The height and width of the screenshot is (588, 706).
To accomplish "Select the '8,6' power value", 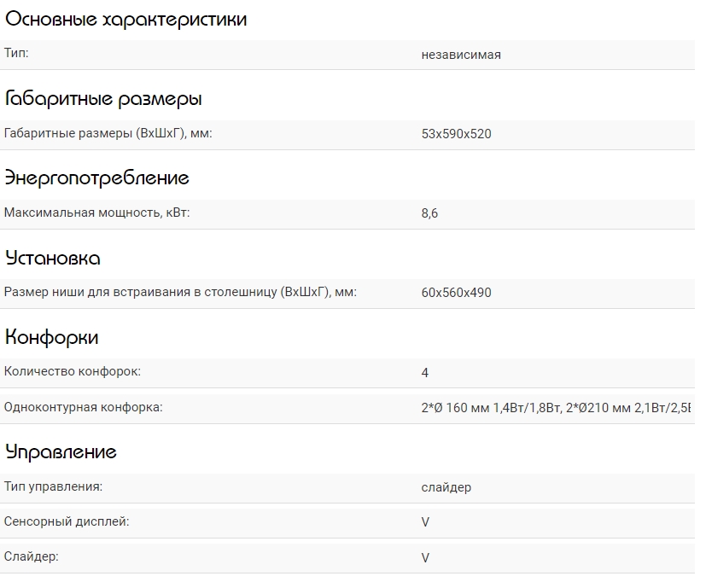I will 429,213.
